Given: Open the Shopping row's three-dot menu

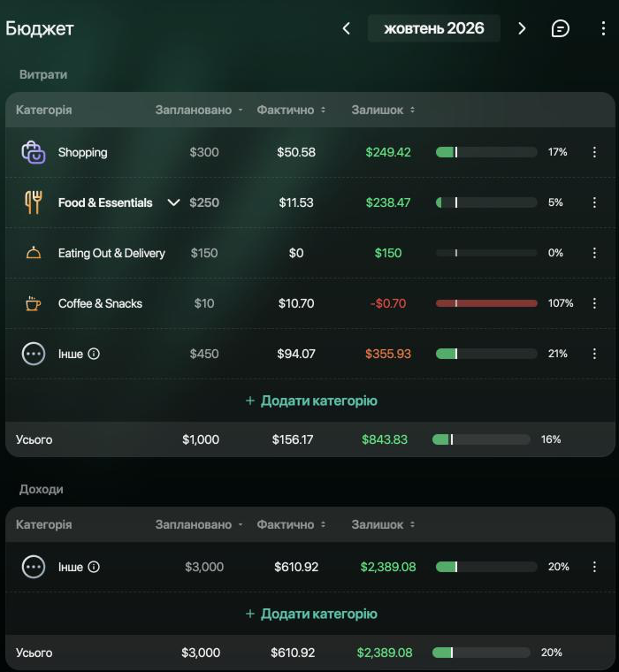Looking at the screenshot, I should click(594, 152).
